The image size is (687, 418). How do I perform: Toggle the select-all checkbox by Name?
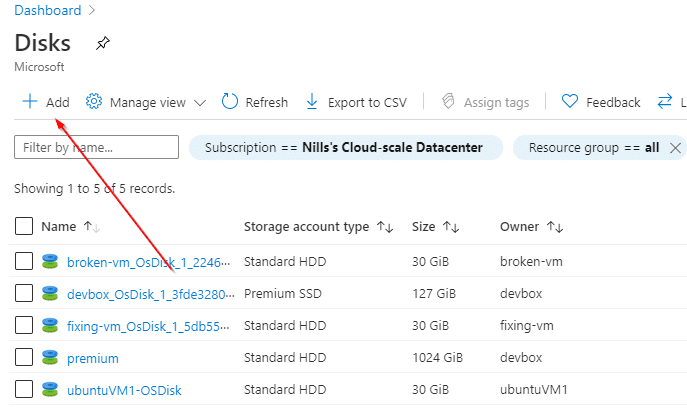click(24, 226)
